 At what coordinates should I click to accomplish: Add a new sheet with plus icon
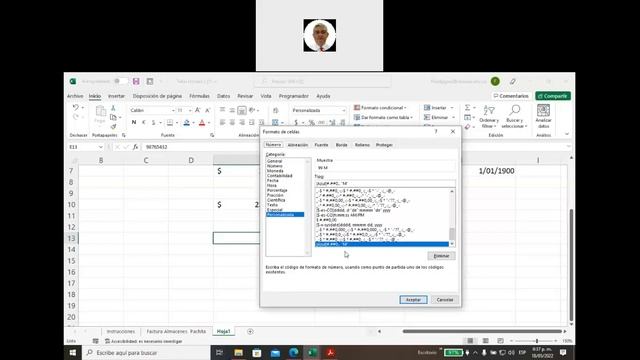pyautogui.click(x=250, y=331)
